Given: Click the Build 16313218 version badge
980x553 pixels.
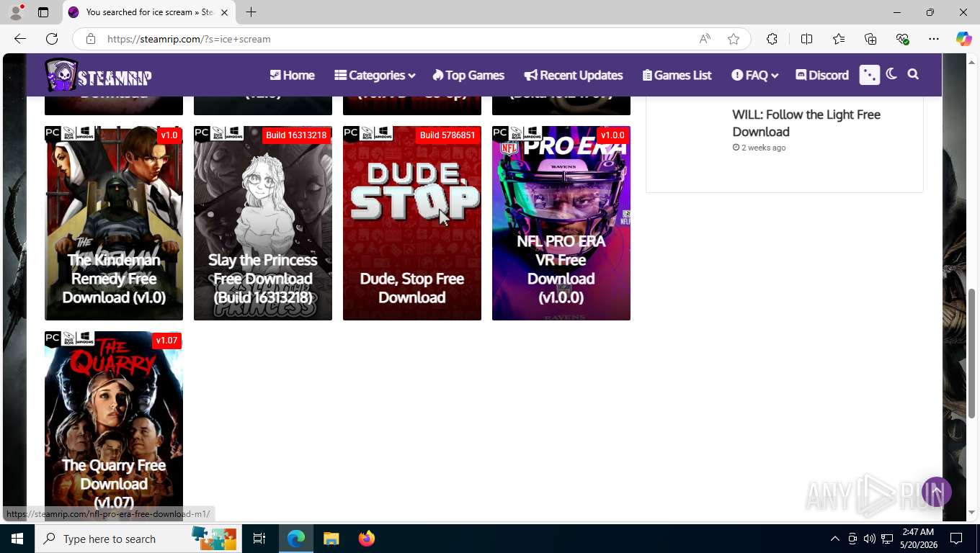Looking at the screenshot, I should 296,135.
